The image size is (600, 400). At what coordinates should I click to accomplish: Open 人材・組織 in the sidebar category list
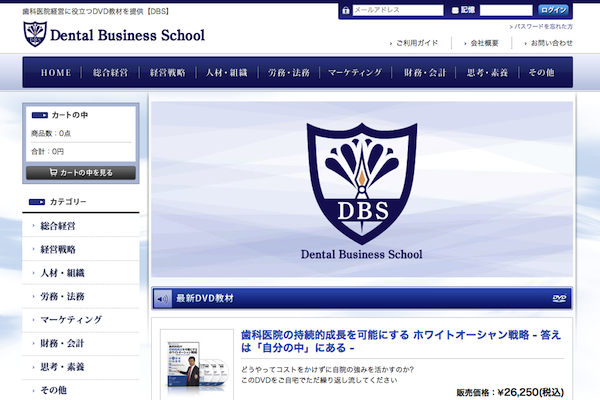pos(62,272)
